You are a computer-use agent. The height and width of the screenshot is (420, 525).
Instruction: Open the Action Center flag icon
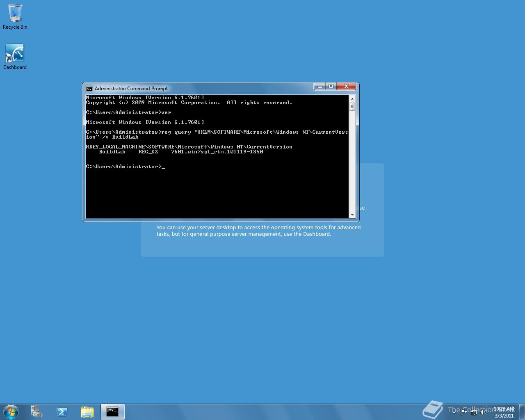point(464,412)
